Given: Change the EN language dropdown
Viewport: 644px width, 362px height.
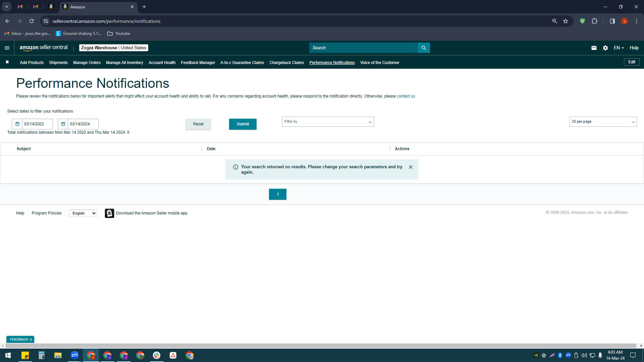Looking at the screenshot, I should [x=619, y=48].
